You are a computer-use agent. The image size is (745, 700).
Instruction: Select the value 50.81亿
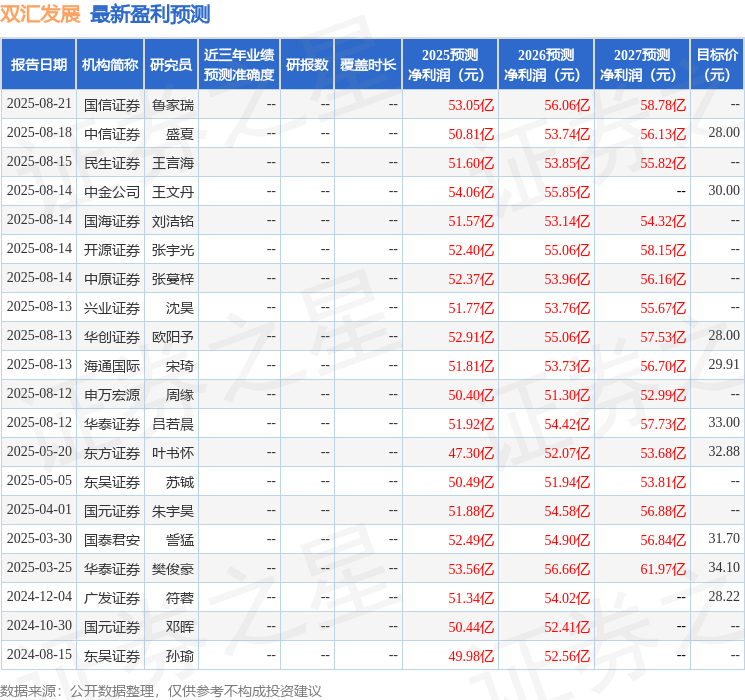471,134
